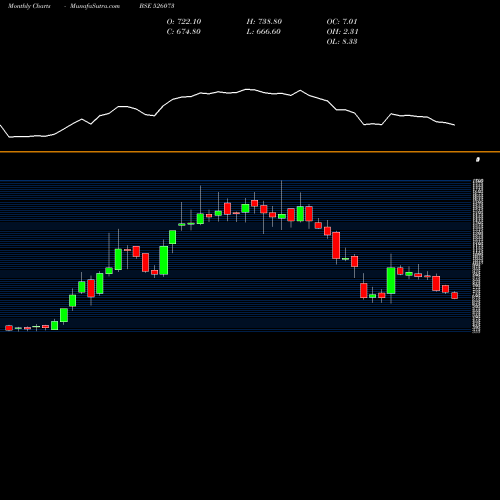Click the MunafaSutra.com watermark label
This screenshot has height=500, width=500.
pos(95,6)
